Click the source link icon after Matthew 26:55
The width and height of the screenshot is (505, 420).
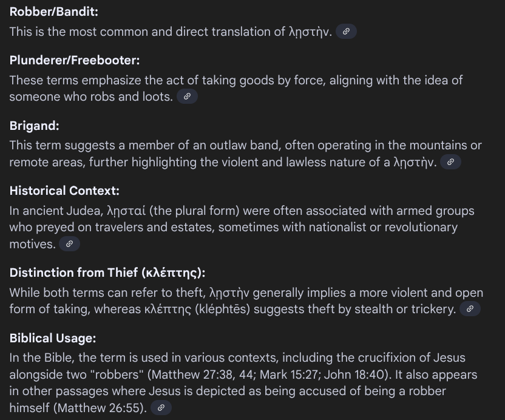tap(161, 408)
